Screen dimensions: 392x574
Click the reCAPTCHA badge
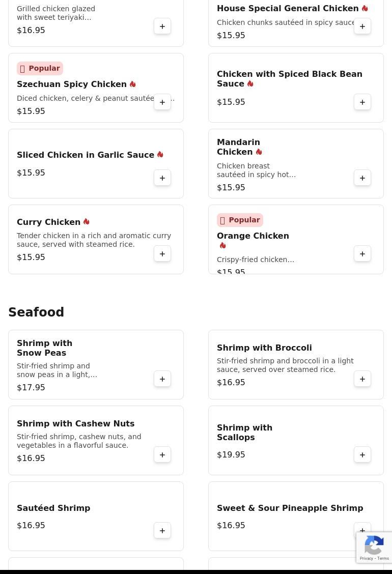(374, 548)
